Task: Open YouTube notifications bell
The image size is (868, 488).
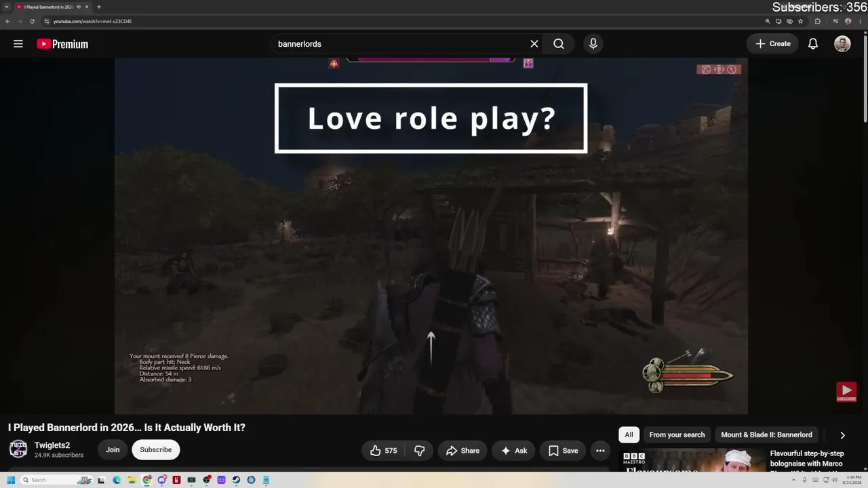Action: [813, 44]
